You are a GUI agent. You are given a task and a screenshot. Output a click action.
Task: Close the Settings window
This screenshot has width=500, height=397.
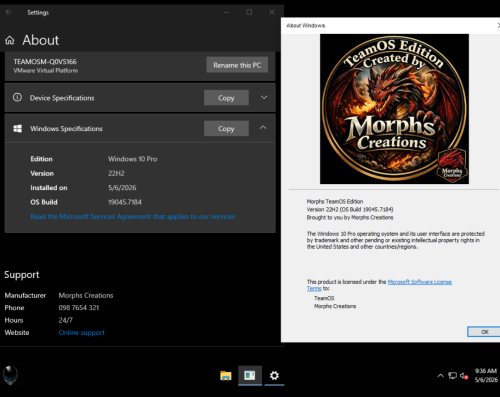[x=272, y=12]
